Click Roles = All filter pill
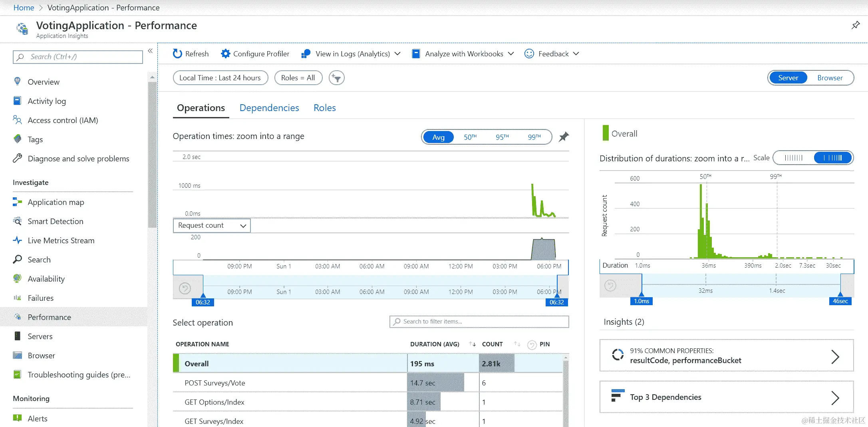This screenshot has width=868, height=427. tap(298, 78)
